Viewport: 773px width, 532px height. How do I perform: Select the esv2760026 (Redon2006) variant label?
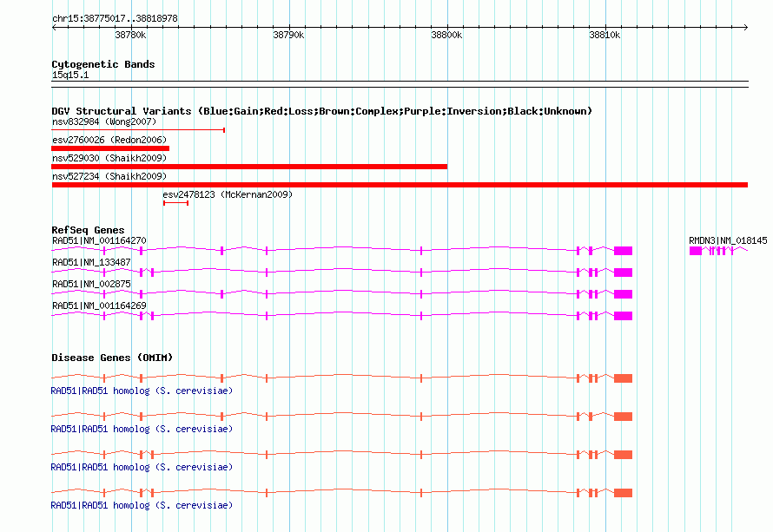pyautogui.click(x=109, y=140)
